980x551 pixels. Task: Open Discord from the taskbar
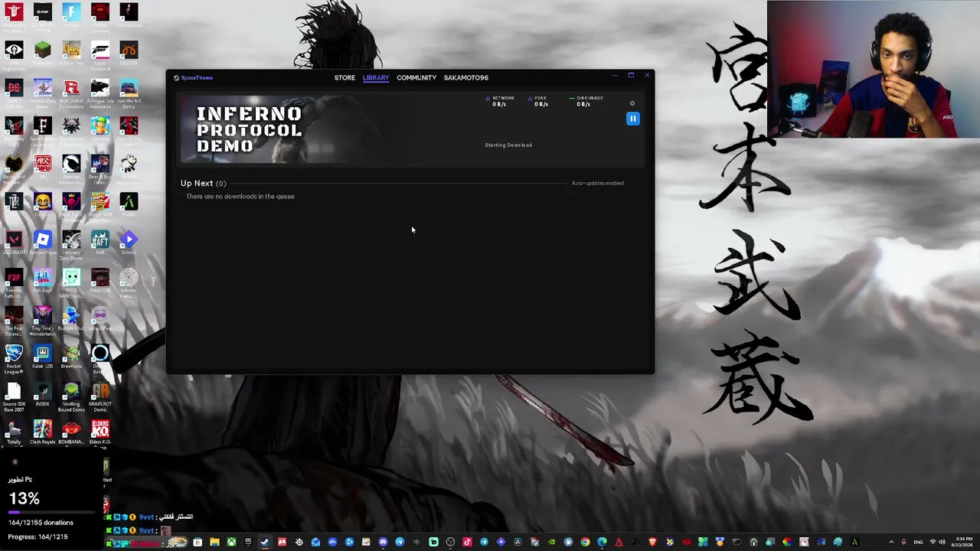pyautogui.click(x=383, y=543)
